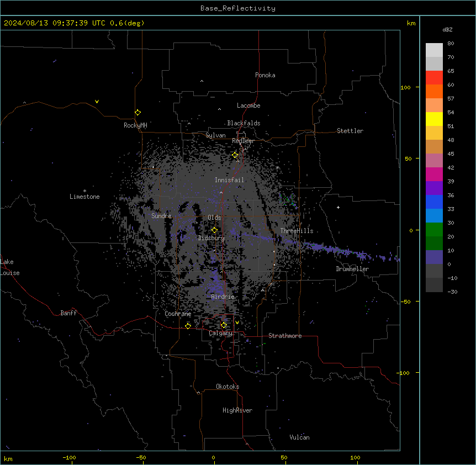The width and height of the screenshot is (476, 465).
Task: Click the Banff city label
Action: pos(68,313)
